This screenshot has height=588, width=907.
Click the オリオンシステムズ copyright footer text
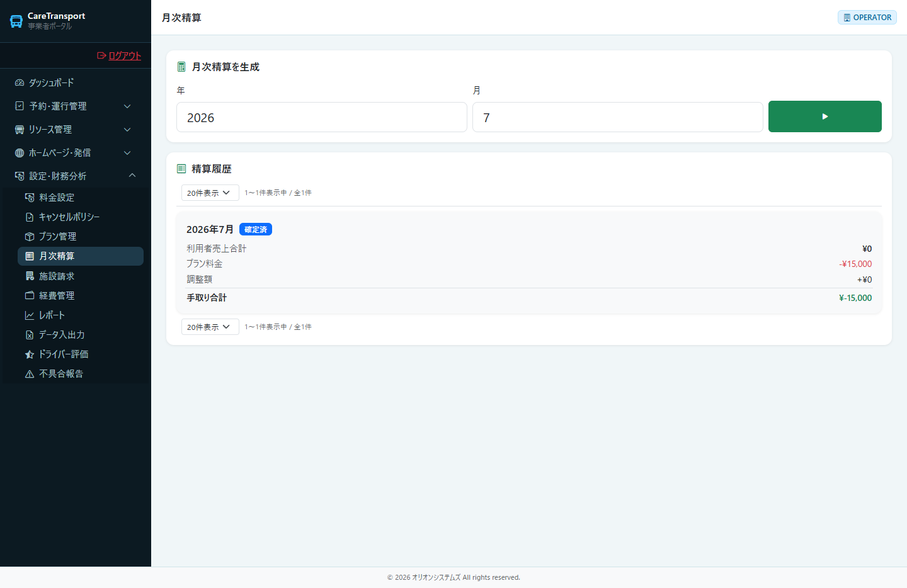pos(453,577)
